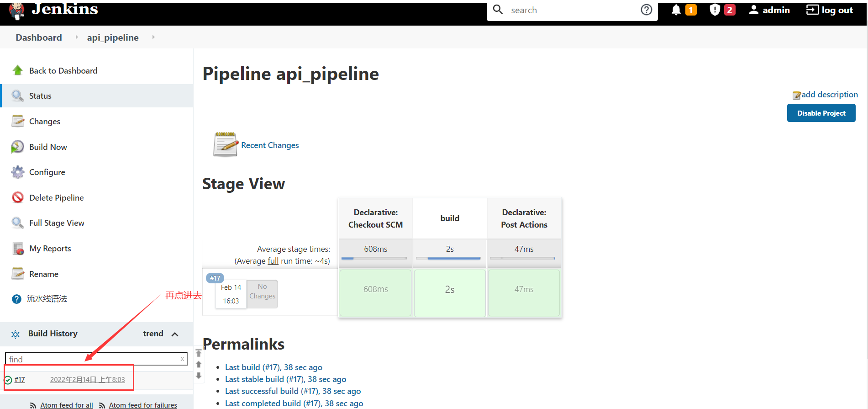Open search help question mark icon
The height and width of the screenshot is (409, 868).
click(646, 10)
